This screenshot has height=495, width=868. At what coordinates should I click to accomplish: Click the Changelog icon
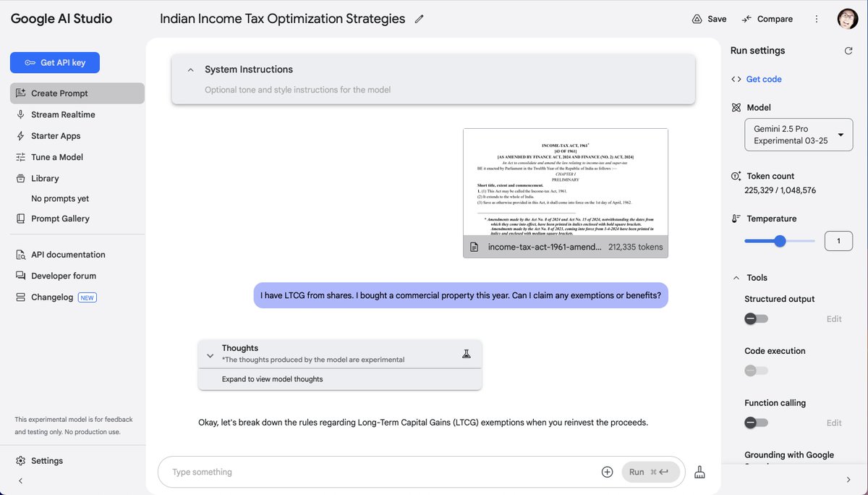(21, 297)
